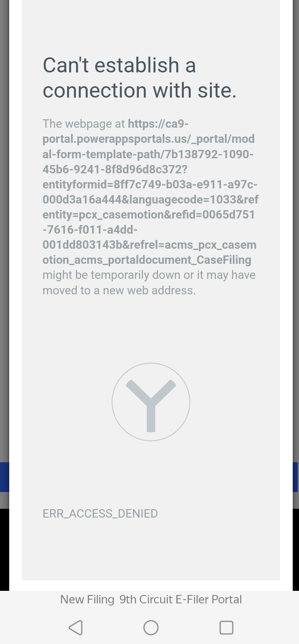Open recent apps with the square button

click(226, 628)
